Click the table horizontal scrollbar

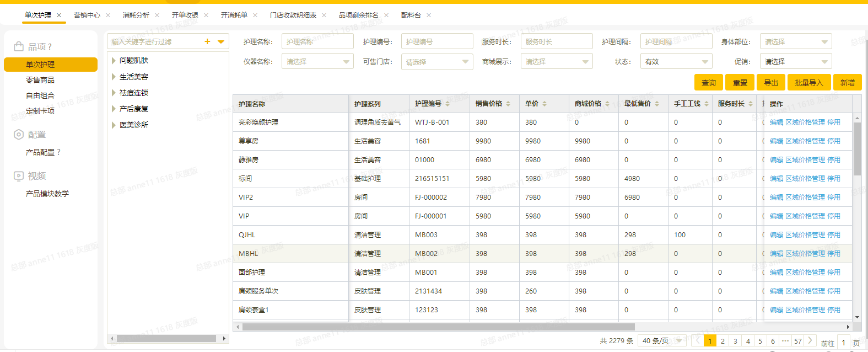point(438,327)
